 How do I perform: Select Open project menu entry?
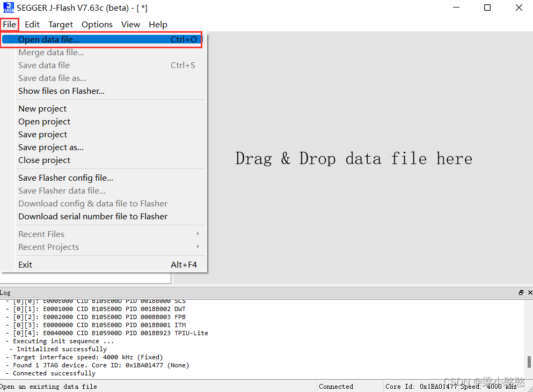pos(104,122)
